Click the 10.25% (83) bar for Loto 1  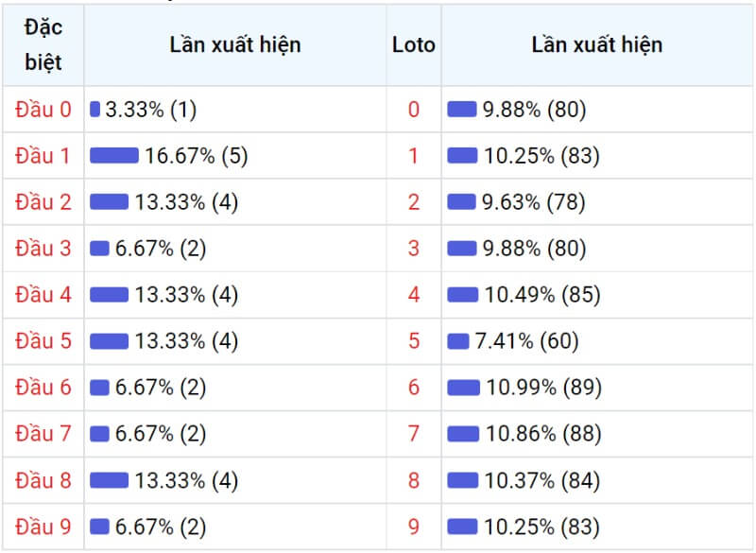(462, 155)
